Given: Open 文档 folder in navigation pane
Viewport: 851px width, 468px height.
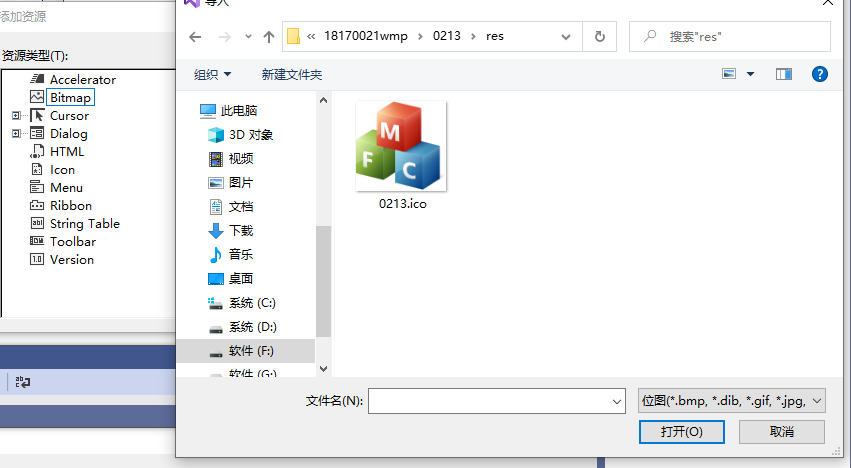Looking at the screenshot, I should 231,206.
